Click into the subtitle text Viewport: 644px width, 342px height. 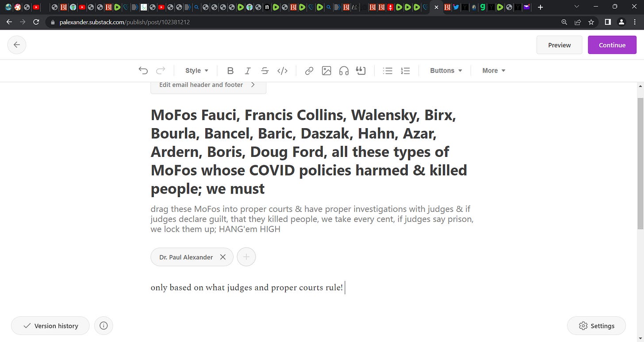pos(312,219)
